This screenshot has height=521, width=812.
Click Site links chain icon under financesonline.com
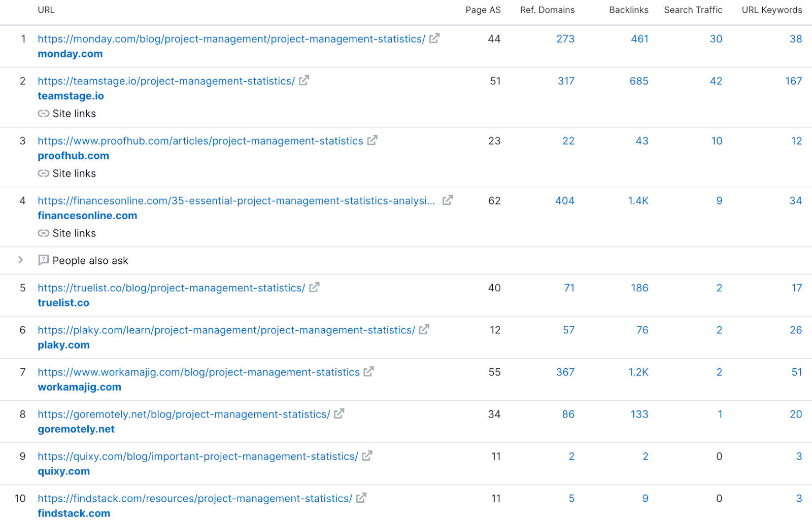click(x=44, y=233)
